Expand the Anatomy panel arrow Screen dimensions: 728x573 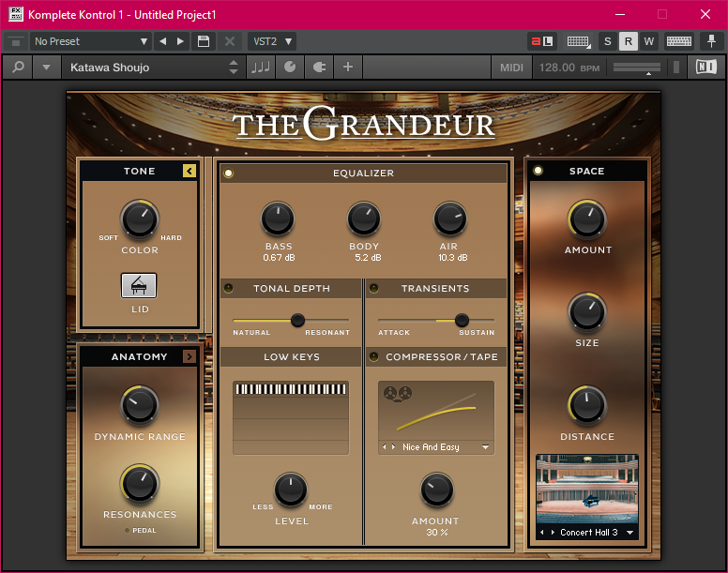(x=189, y=356)
